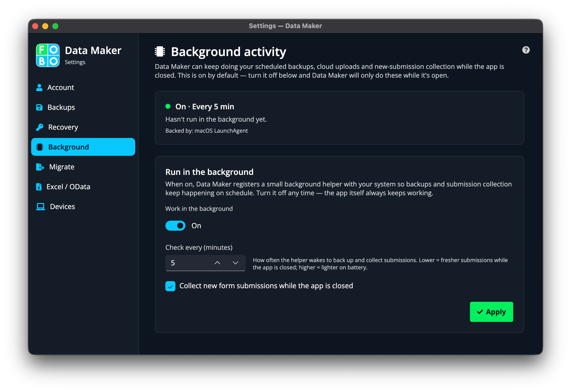This screenshot has width=571, height=392.
Task: Click the 'Background activity' page title
Action: pos(228,52)
